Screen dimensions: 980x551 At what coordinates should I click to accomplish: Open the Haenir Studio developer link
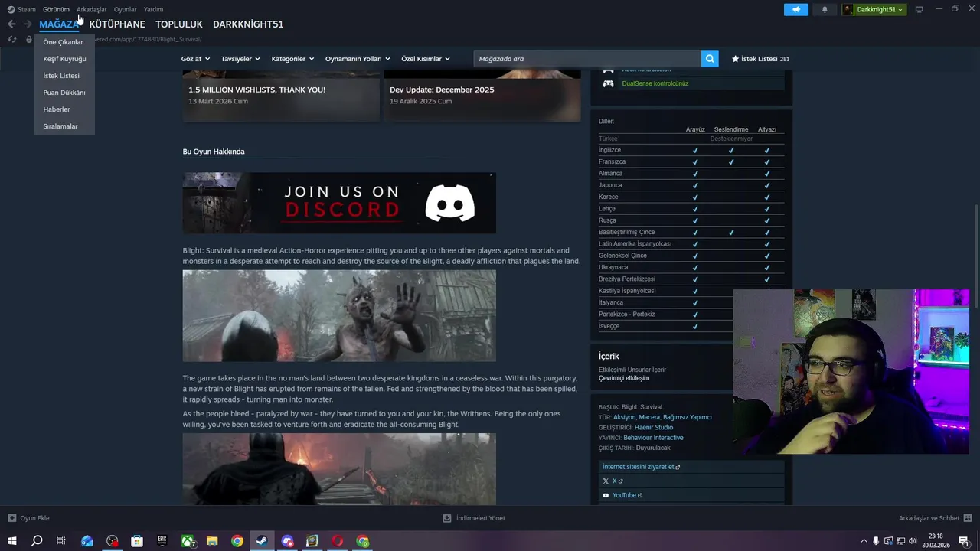654,427
